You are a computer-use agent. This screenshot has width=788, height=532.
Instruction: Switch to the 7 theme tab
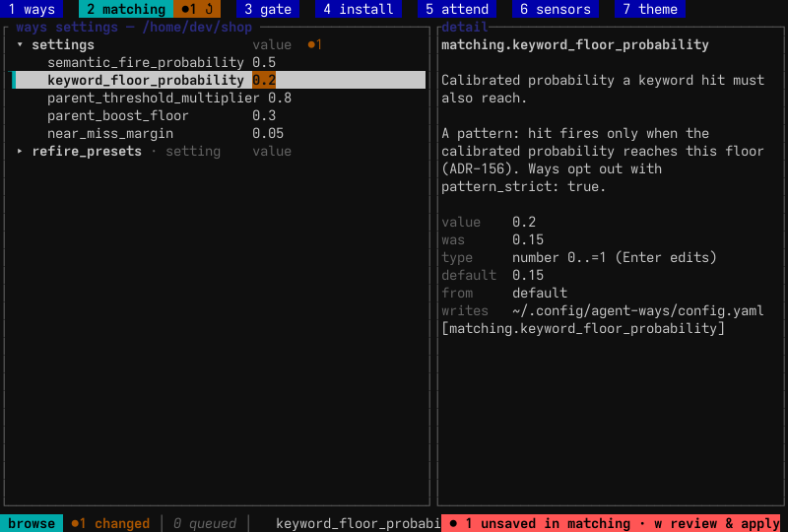point(650,9)
